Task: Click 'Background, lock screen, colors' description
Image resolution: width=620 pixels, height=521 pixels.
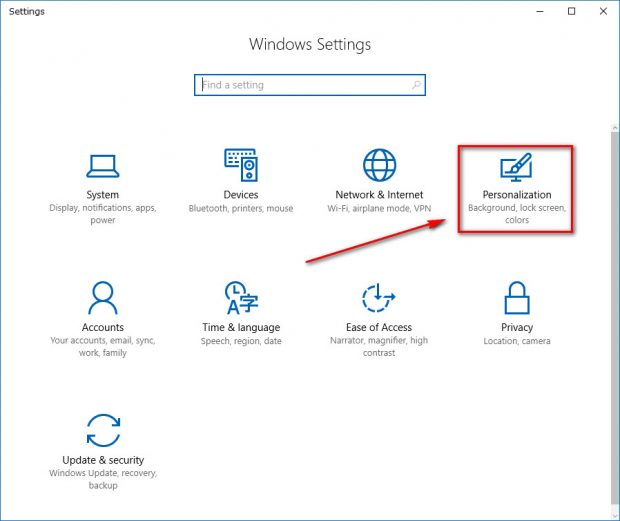Action: tap(517, 214)
